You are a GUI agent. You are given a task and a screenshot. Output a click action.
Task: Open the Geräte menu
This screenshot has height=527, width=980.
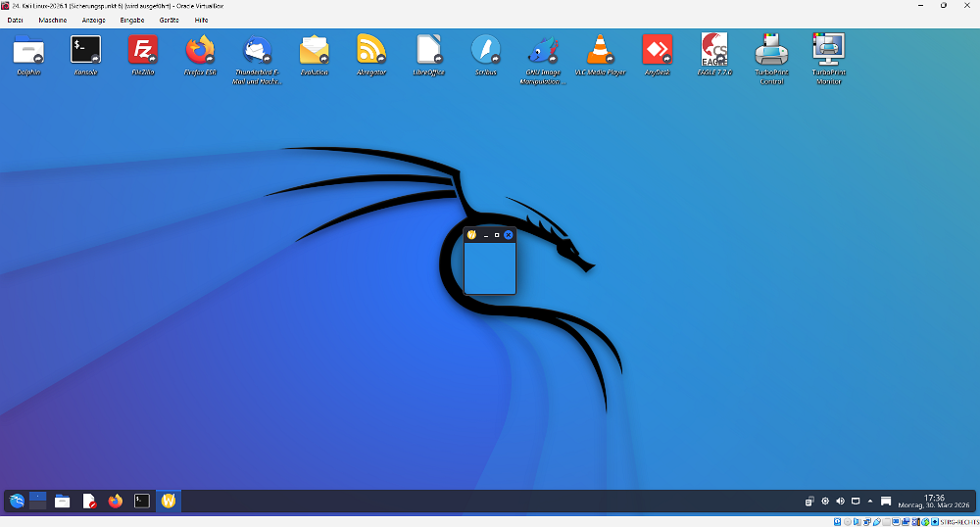(169, 20)
